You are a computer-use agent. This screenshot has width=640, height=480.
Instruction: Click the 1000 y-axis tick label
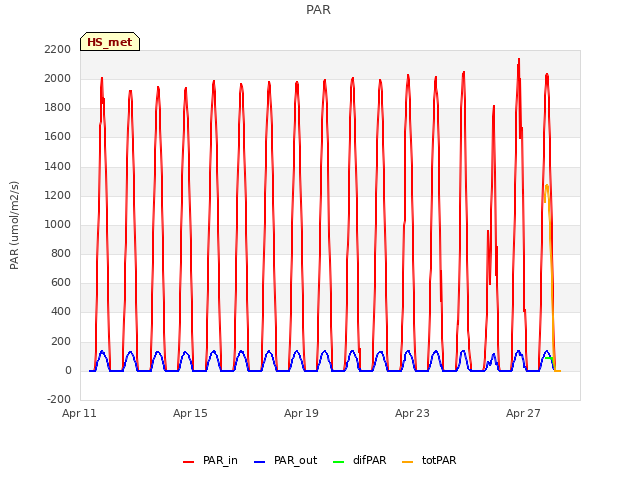[x=58, y=224]
